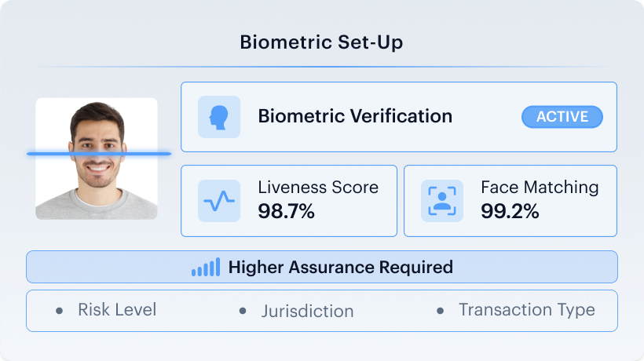Open the Transaction Type option
The height and width of the screenshot is (361, 644).
pos(527,310)
